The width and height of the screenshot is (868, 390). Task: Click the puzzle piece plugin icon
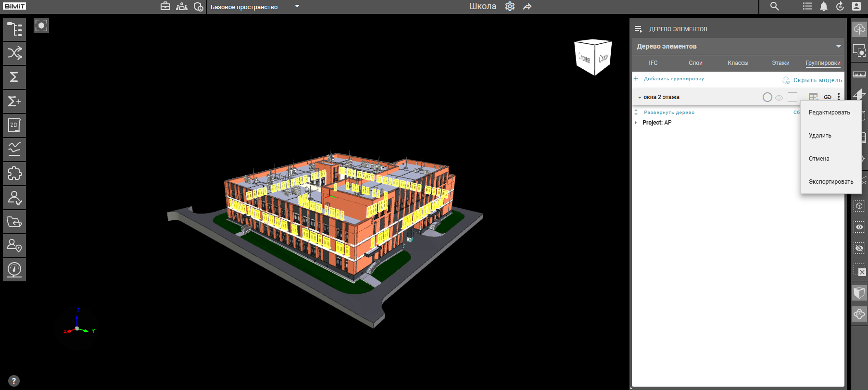(x=14, y=173)
